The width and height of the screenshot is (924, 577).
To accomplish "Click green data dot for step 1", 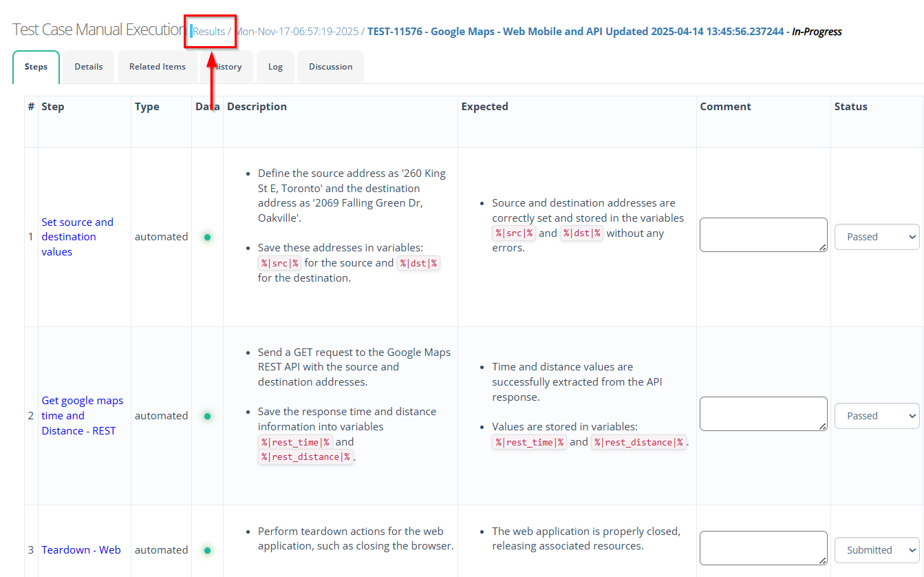I will (207, 237).
